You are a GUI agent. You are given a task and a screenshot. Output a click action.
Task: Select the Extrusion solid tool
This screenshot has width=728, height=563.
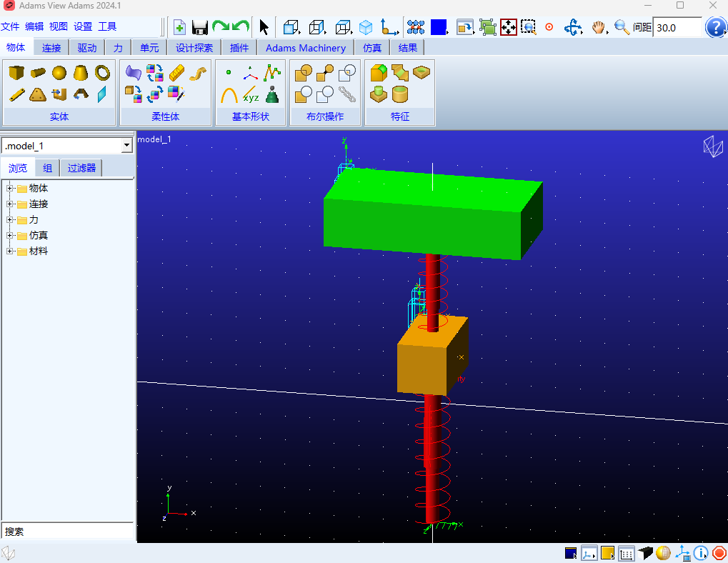[x=59, y=95]
